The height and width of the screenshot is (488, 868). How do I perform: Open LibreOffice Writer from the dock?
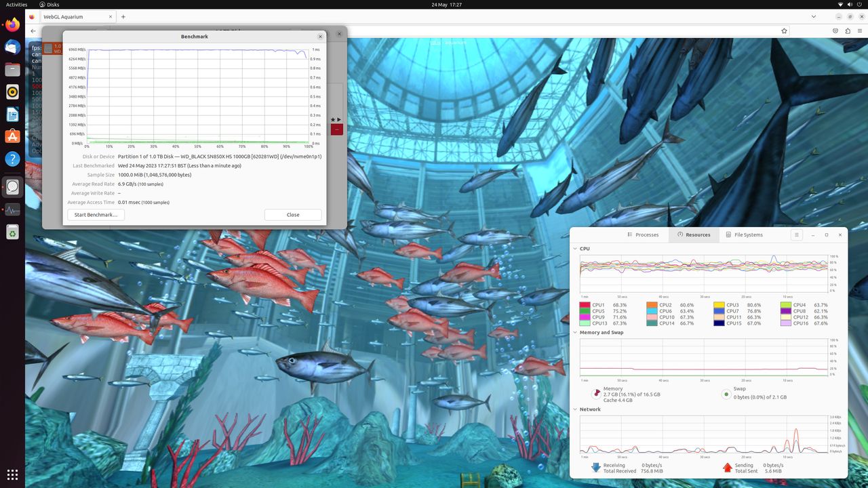pos(12,114)
